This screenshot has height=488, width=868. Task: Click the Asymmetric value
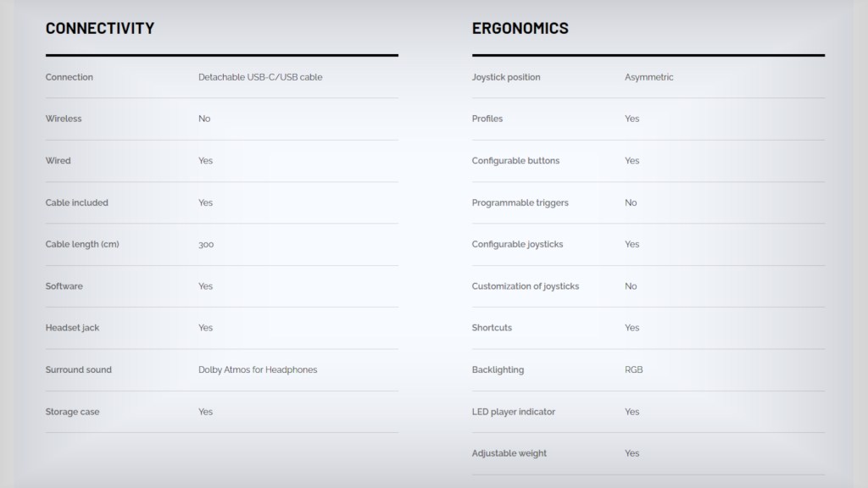649,77
